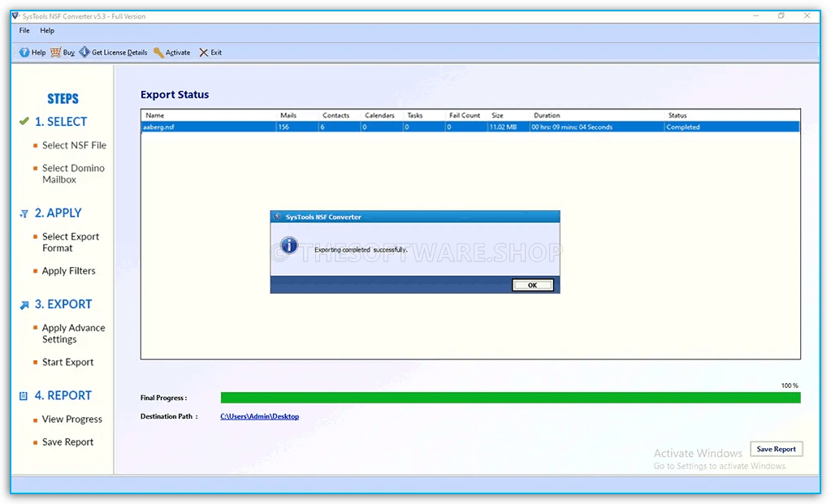The width and height of the screenshot is (831, 504).
Task: Select the 3. EXPORT step heading
Action: click(63, 304)
